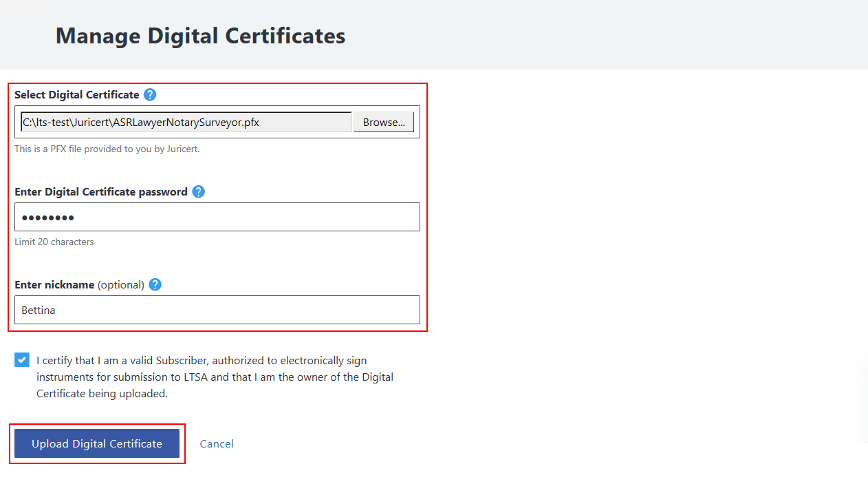Click the 'Select Digital Certificate' label
This screenshot has width=868, height=484.
pyautogui.click(x=77, y=95)
